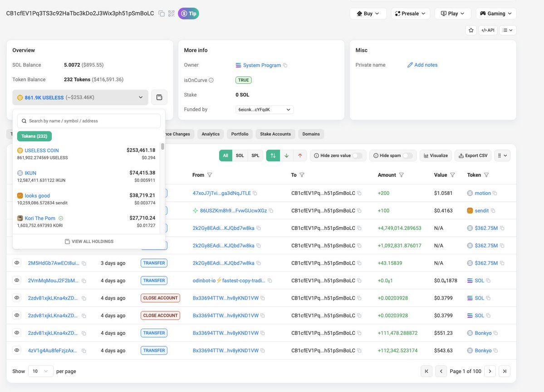Viewport: 544px width, 392px height.
Task: Open the Buy dropdown menu
Action: (x=368, y=14)
